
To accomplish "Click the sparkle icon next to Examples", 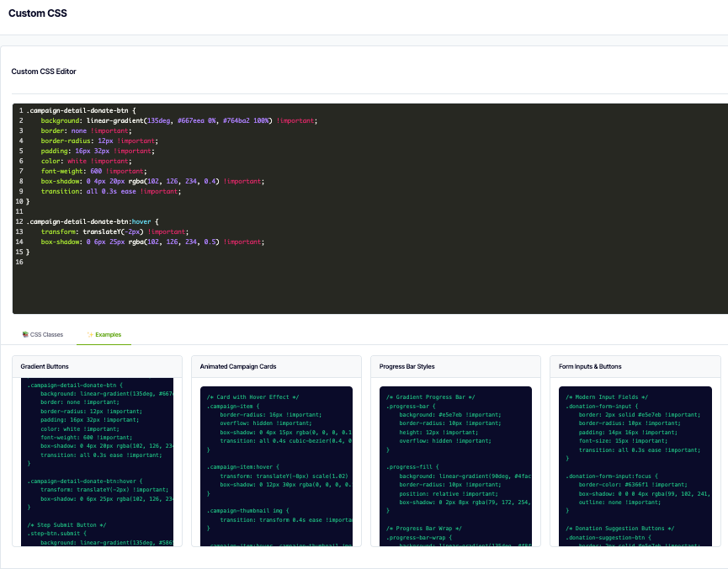I will [x=89, y=334].
